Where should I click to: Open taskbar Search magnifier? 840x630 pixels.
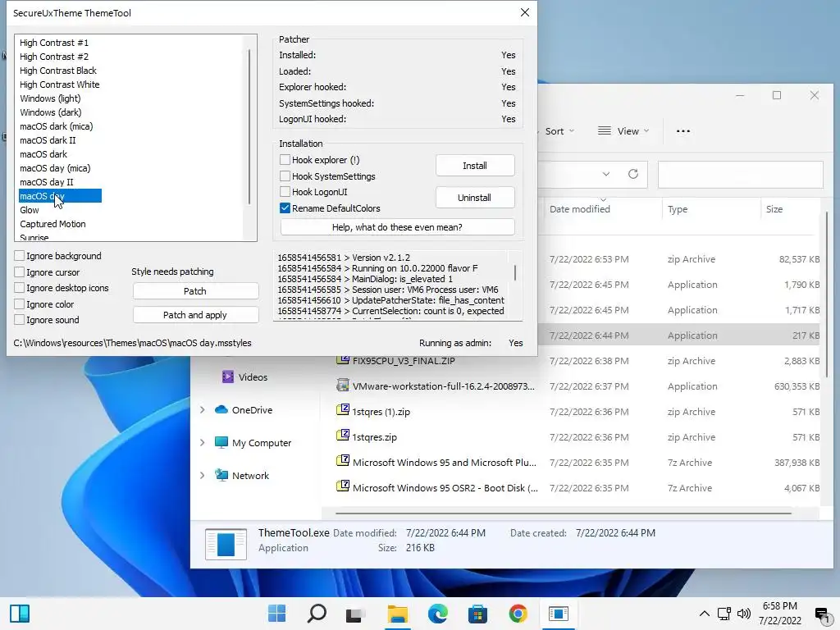[x=317, y=614]
